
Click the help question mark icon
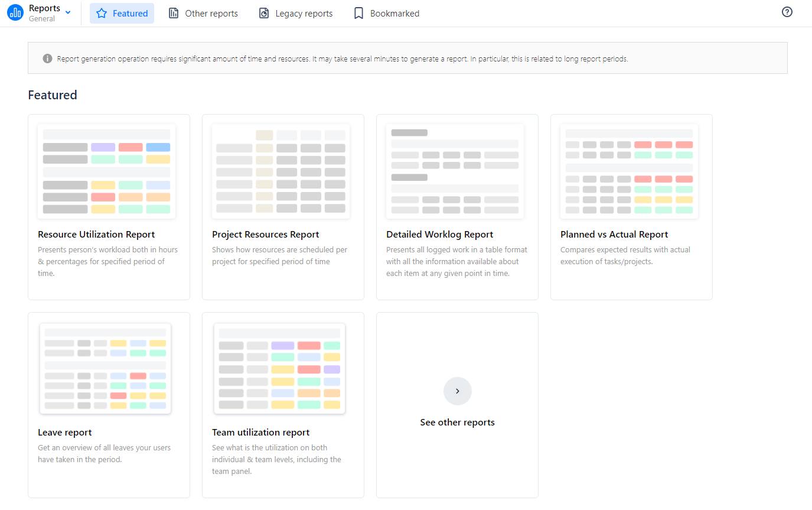coord(787,11)
